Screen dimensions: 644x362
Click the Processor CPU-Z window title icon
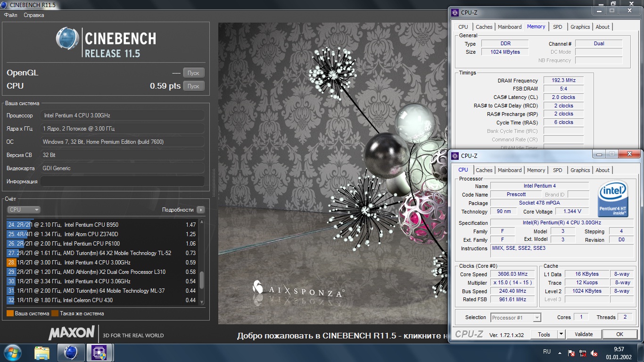[x=454, y=156]
